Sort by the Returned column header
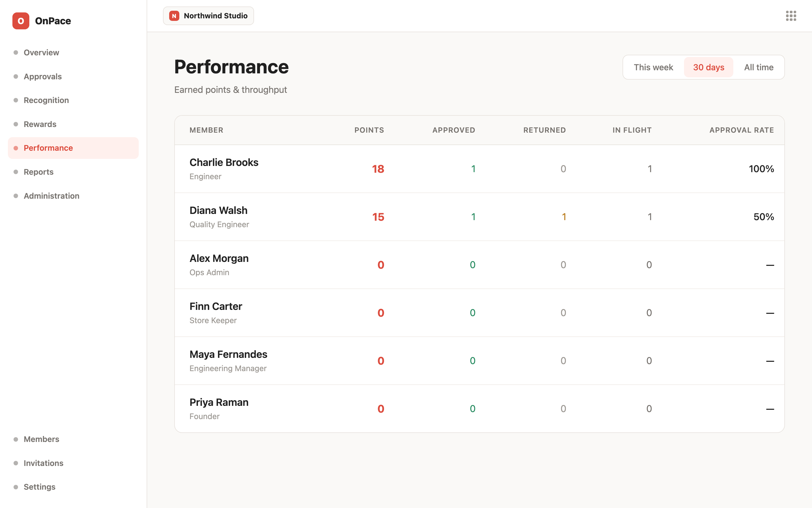Screen dimensions: 812x508 [545, 130]
